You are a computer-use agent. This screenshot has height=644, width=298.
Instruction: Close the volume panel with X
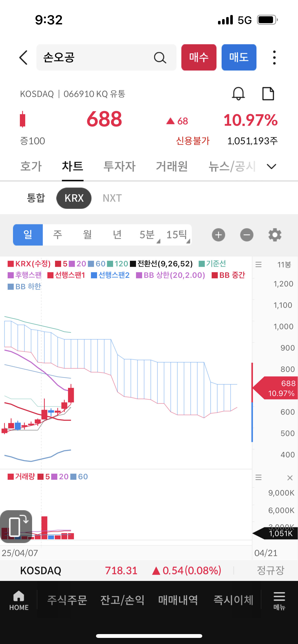click(290, 478)
